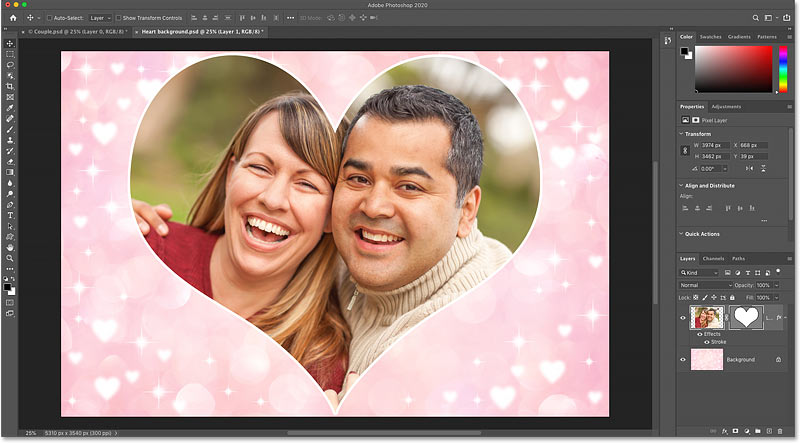This screenshot has width=801, height=444.
Task: Switch to the Gradients tab
Action: click(739, 37)
